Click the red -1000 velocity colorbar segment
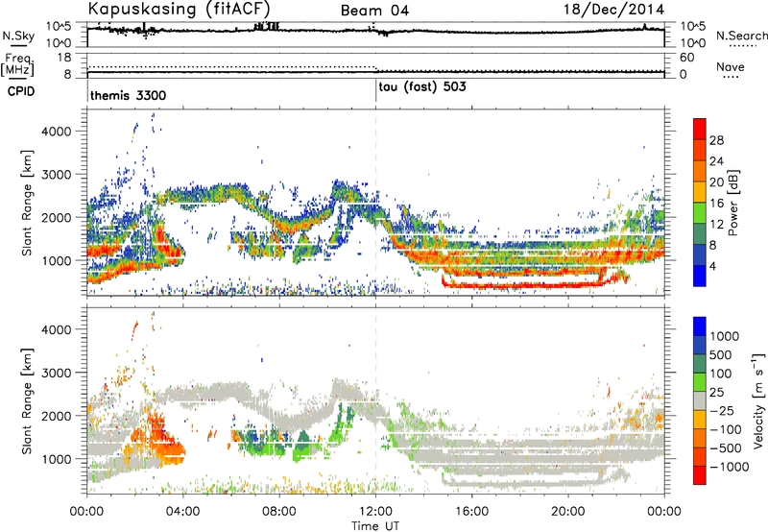This screenshot has height=532, width=768. (x=700, y=475)
